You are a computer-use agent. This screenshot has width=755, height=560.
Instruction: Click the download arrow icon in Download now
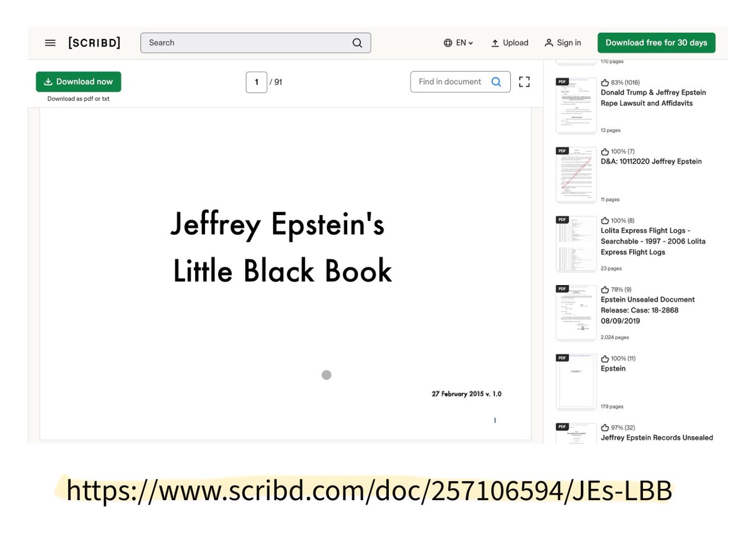point(48,82)
